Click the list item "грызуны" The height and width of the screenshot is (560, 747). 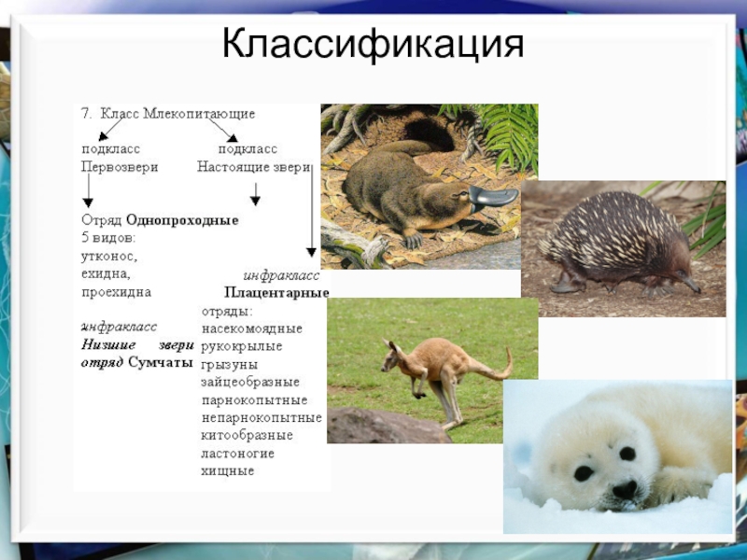tap(230, 365)
